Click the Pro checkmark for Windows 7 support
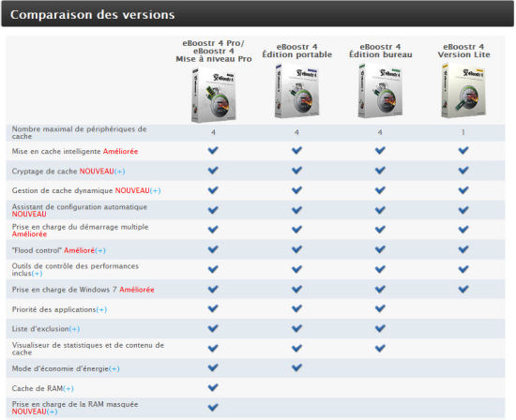The width and height of the screenshot is (516, 420). click(213, 289)
